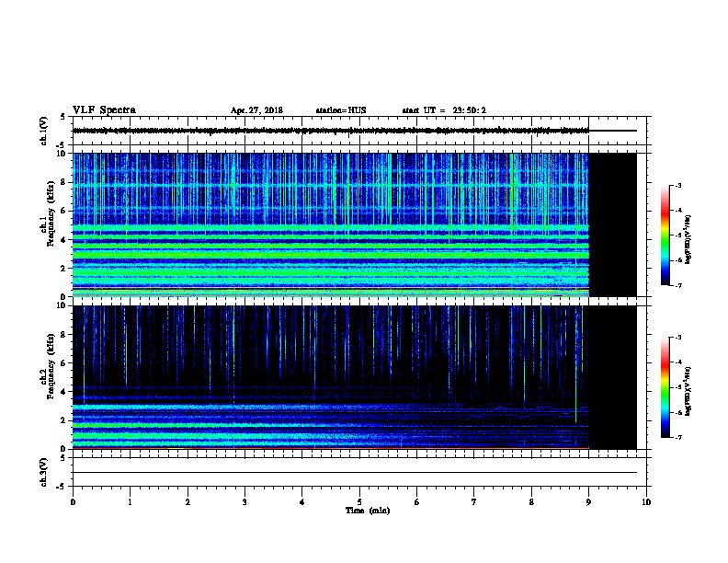
Task: Click the "-3" tick on ch.1 color bar
Action: [677, 185]
